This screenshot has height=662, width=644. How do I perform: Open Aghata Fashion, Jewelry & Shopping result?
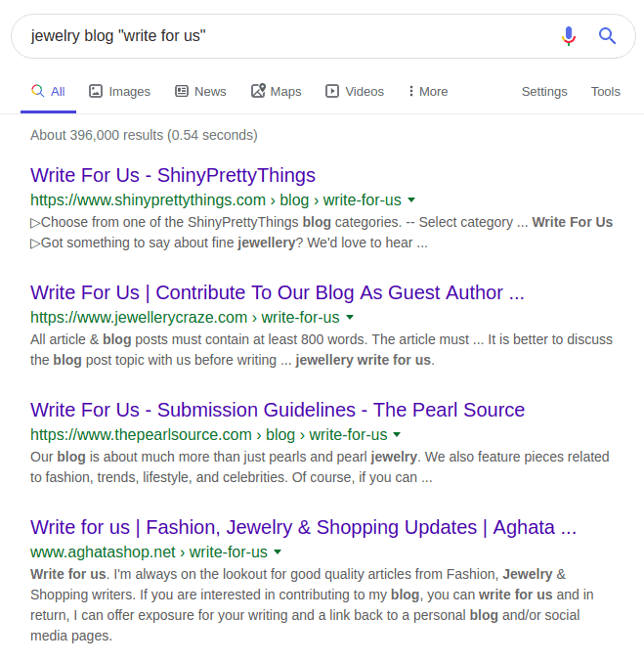click(303, 527)
